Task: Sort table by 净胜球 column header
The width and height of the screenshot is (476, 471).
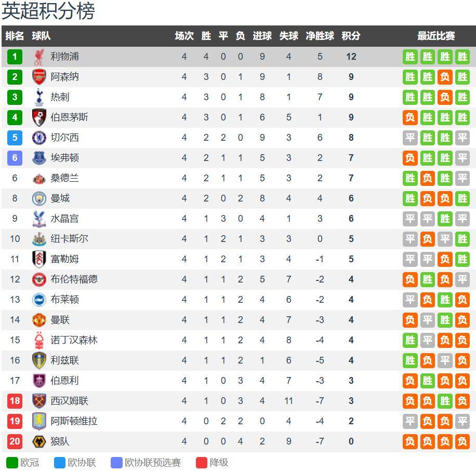Action: click(320, 36)
